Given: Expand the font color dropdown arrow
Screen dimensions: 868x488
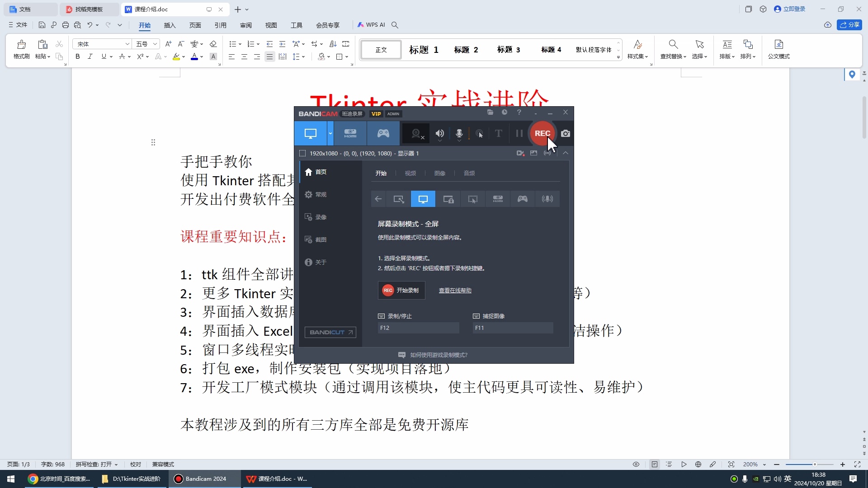Looking at the screenshot, I should pyautogui.click(x=202, y=56).
